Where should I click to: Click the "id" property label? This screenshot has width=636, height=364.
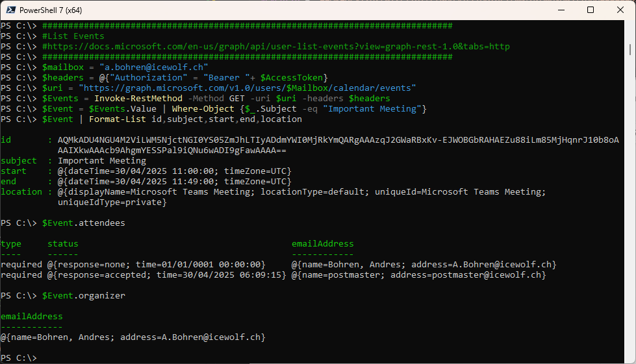(6, 140)
